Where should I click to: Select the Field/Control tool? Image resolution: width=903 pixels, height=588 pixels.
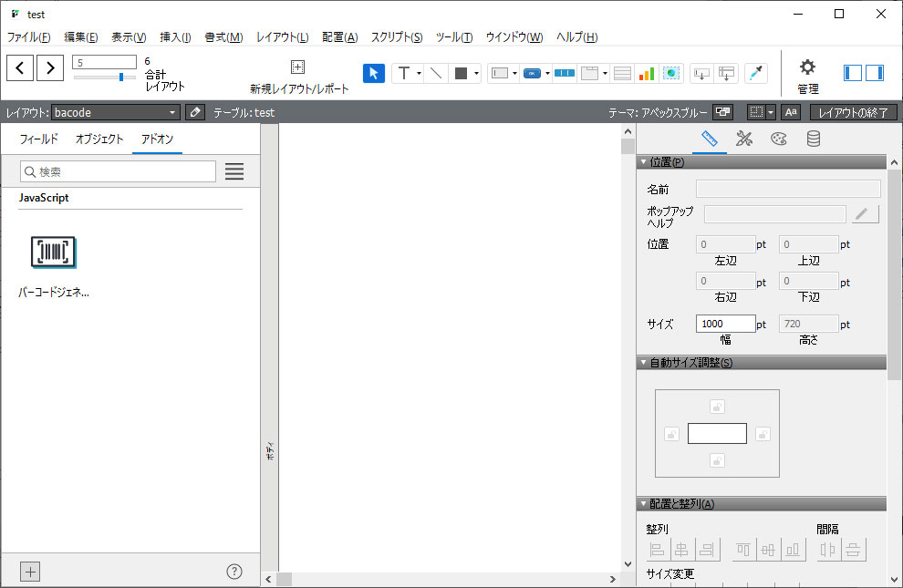pos(500,73)
